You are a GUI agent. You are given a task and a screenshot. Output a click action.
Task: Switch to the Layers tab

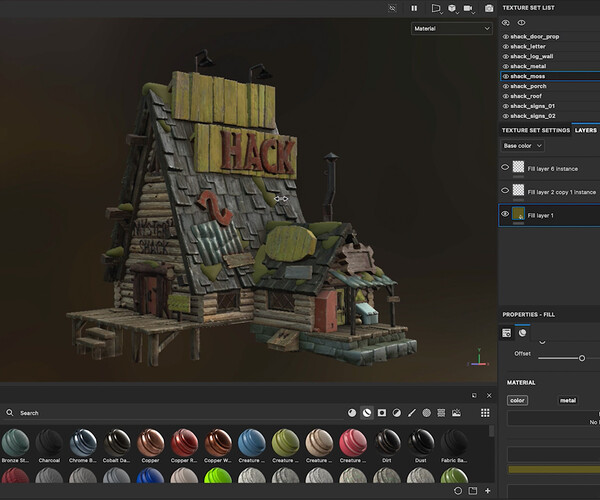[x=586, y=130]
